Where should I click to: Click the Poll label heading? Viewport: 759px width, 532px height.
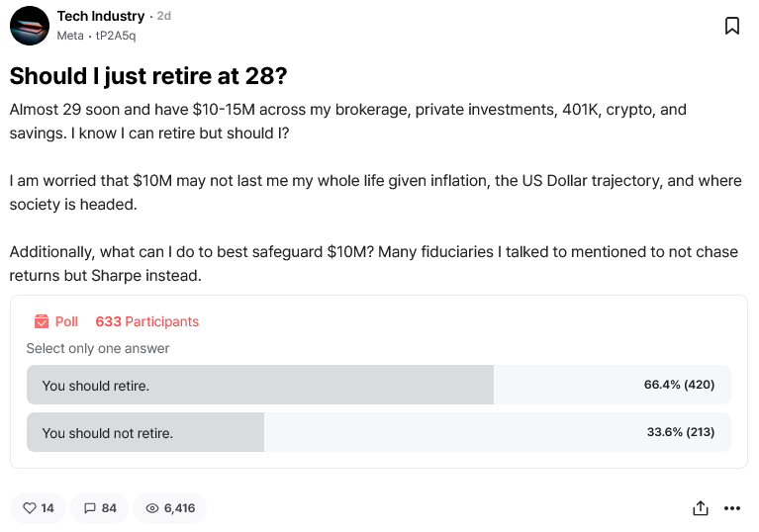click(x=66, y=321)
